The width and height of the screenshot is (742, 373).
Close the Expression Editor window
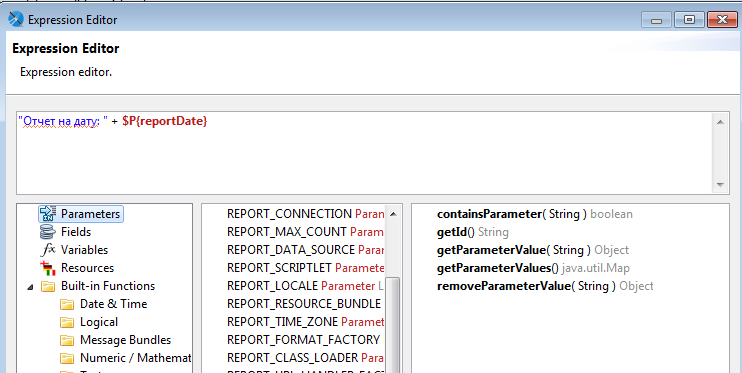coord(722,20)
